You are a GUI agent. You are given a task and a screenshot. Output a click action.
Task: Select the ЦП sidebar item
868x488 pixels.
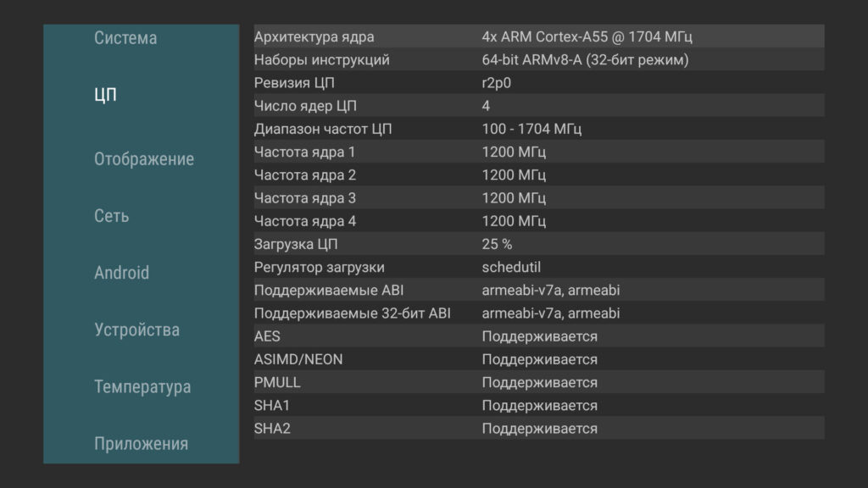pyautogui.click(x=105, y=95)
